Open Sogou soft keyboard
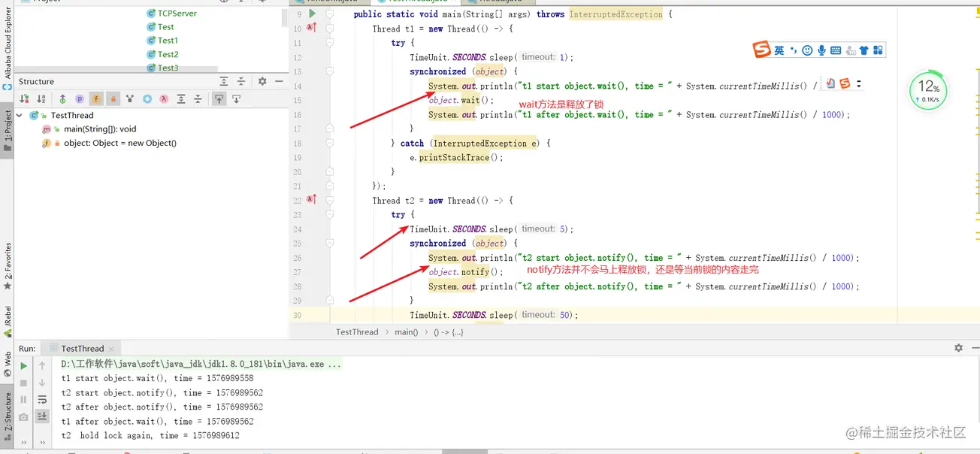This screenshot has height=454, width=980. coord(836,50)
